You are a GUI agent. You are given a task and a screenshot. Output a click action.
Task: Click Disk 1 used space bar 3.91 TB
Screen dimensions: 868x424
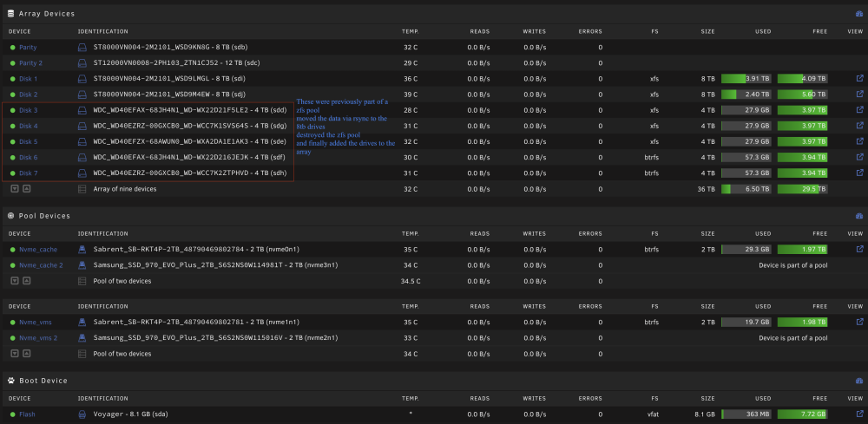click(x=746, y=79)
